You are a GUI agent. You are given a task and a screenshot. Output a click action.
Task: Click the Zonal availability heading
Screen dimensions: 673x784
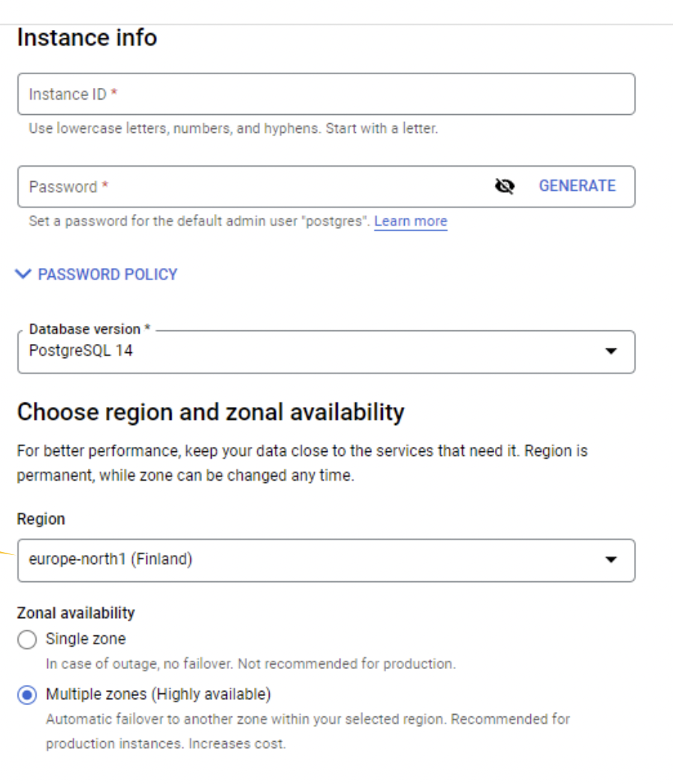(x=76, y=613)
